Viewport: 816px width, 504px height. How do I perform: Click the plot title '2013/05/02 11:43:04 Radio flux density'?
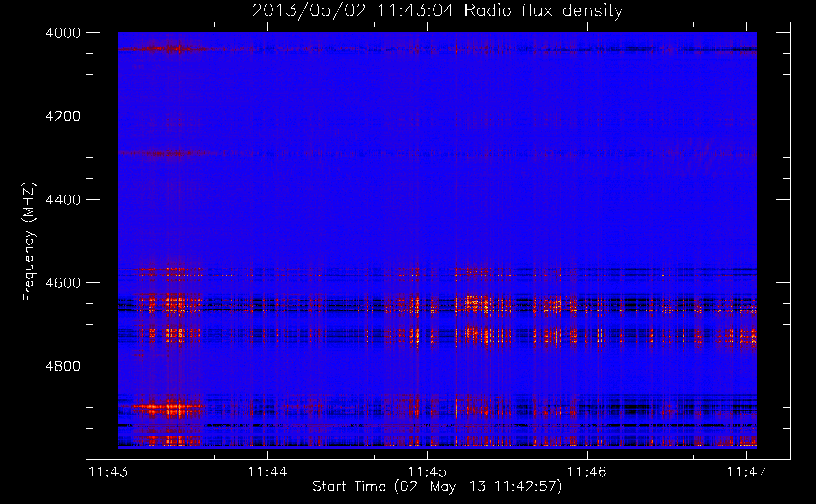[x=437, y=10]
